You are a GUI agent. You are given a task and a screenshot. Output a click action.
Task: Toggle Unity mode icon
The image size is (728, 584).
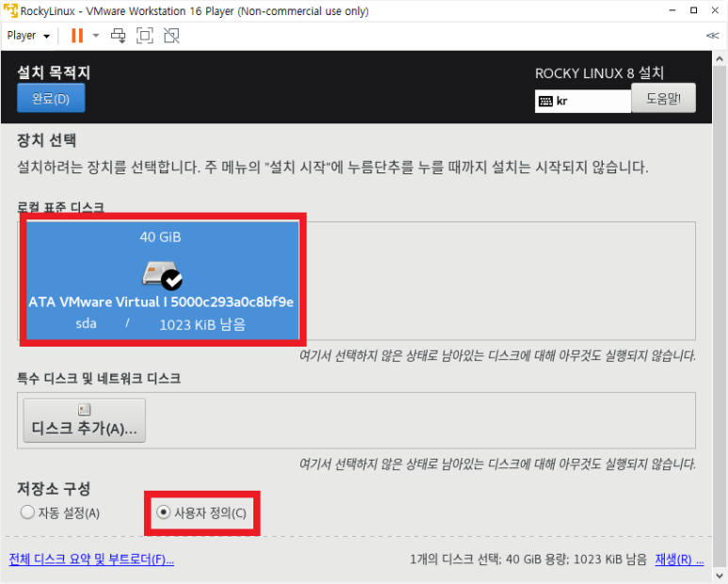tap(171, 36)
